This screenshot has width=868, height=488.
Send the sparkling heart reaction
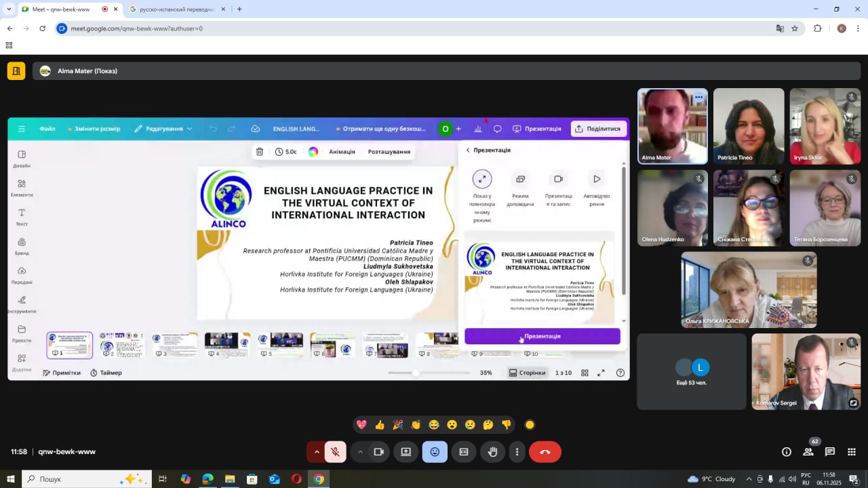click(361, 425)
